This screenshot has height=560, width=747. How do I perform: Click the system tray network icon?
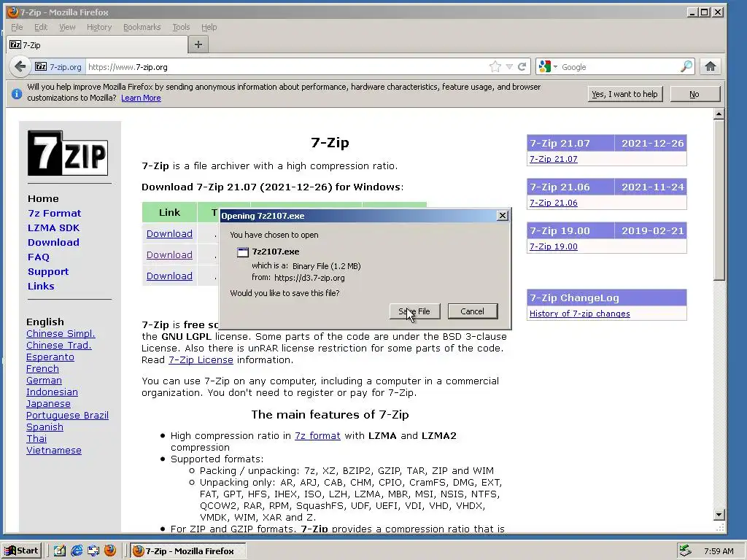coord(685,551)
